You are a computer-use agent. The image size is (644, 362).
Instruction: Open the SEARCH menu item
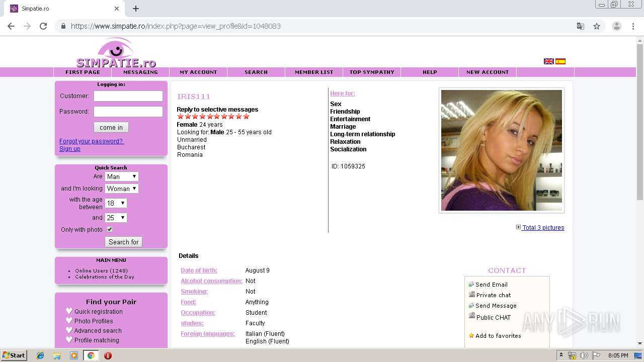click(256, 72)
